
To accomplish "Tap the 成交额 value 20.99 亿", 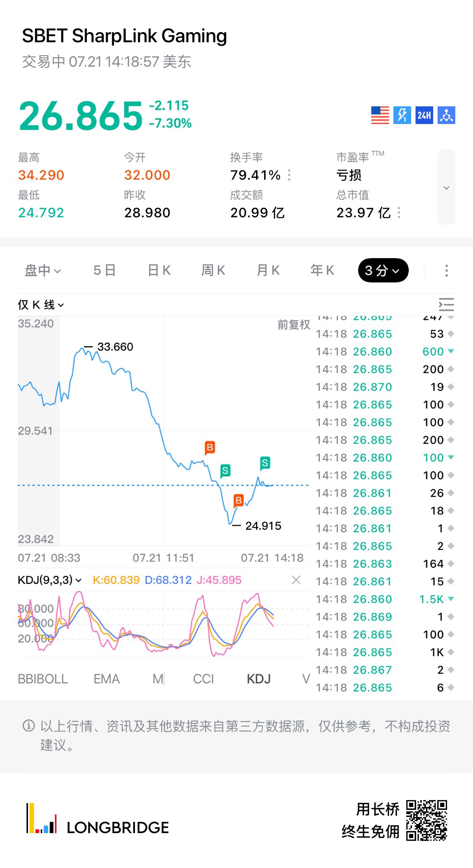I will click(257, 213).
